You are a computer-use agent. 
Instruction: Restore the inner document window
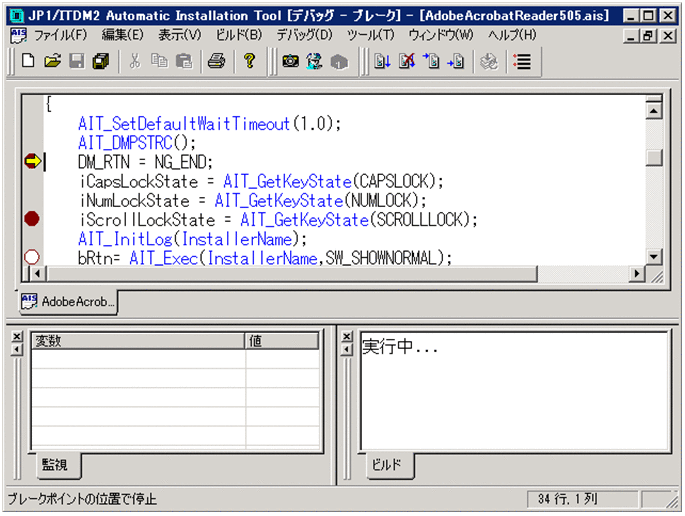point(648,35)
